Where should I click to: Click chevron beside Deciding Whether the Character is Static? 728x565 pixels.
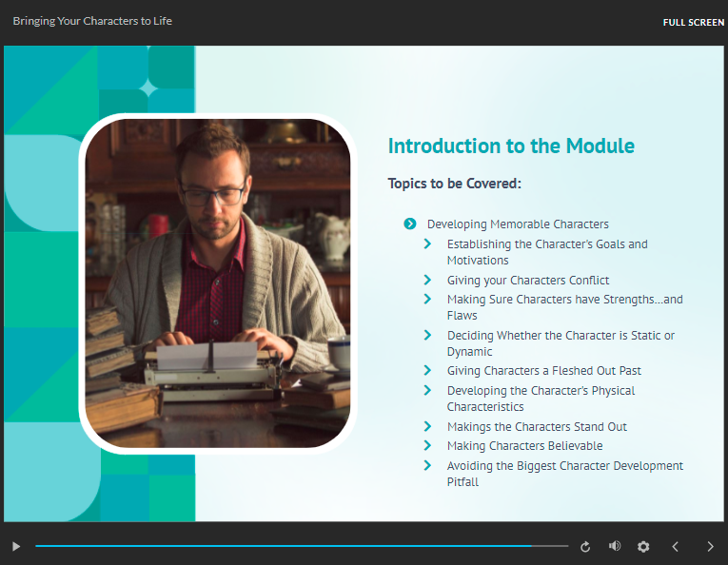click(427, 336)
